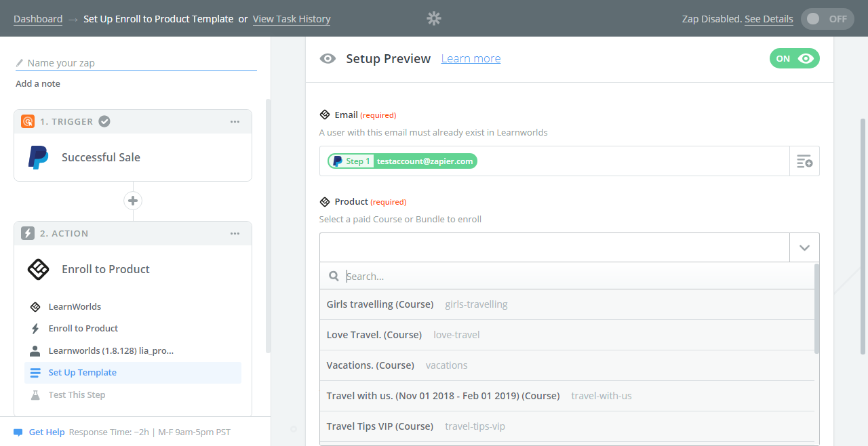This screenshot has width=868, height=446.
Task: Click the eye icon beside Setup Preview
Action: pyautogui.click(x=328, y=59)
